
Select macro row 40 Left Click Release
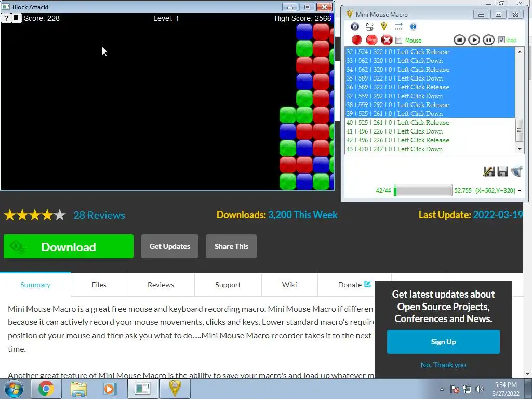[x=430, y=123]
